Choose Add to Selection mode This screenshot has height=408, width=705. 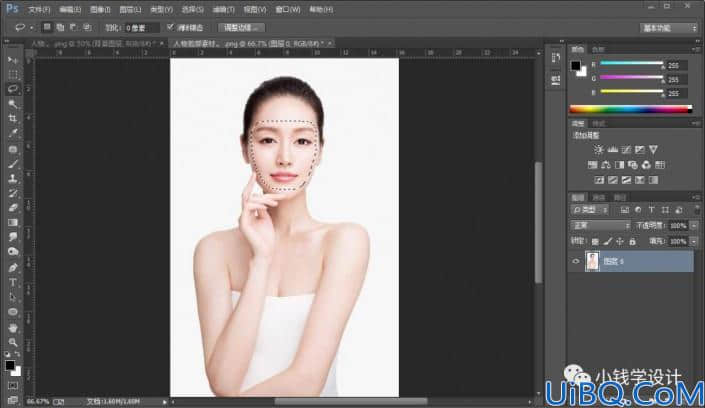coord(60,27)
